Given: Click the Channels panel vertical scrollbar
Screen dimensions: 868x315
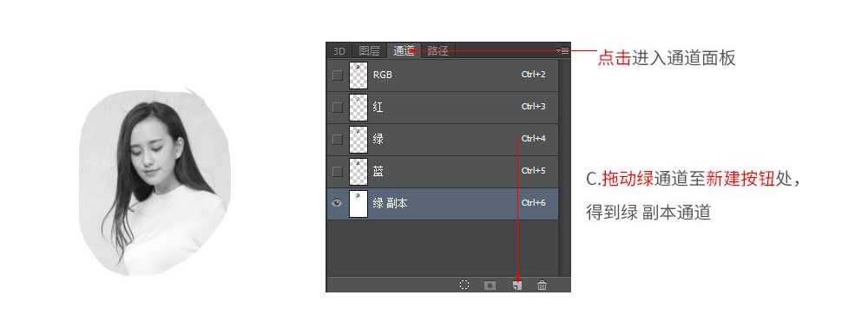Looking at the screenshot, I should pos(564,166).
